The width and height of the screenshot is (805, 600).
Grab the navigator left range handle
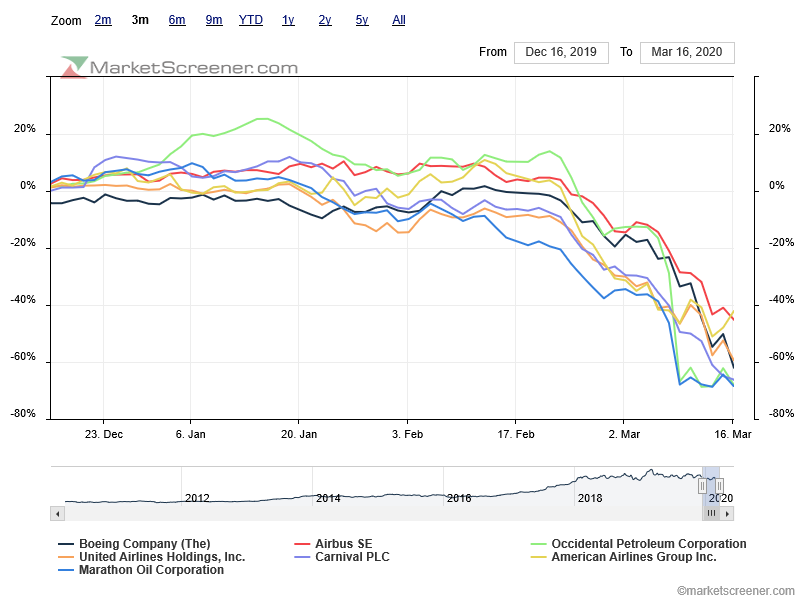pos(702,485)
